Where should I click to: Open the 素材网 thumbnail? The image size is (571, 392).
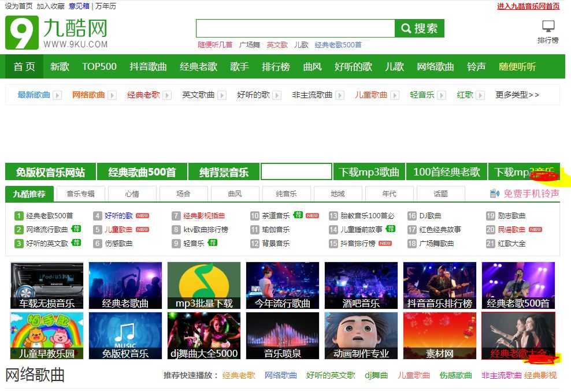click(x=440, y=335)
